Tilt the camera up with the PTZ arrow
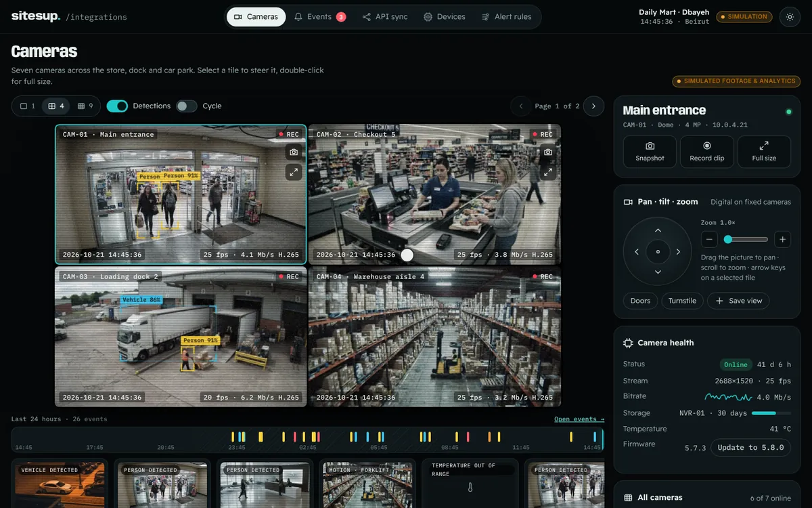The height and width of the screenshot is (508, 812). click(x=658, y=231)
